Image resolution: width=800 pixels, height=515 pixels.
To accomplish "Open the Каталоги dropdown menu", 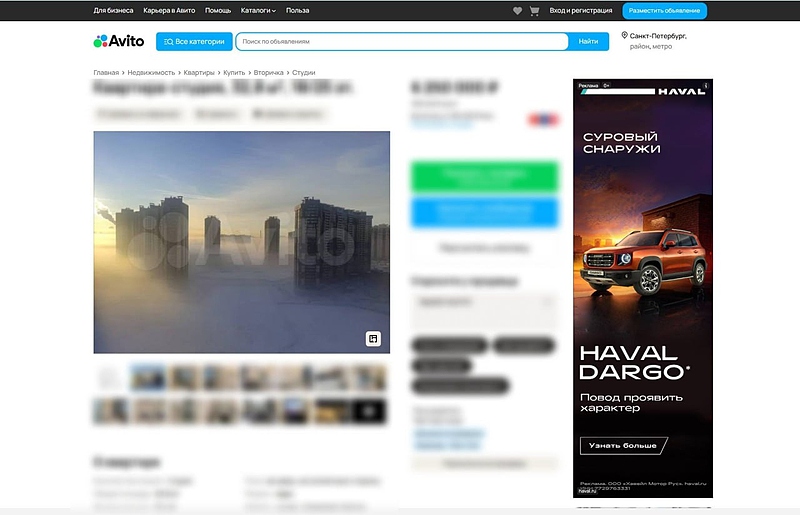I will click(x=258, y=11).
